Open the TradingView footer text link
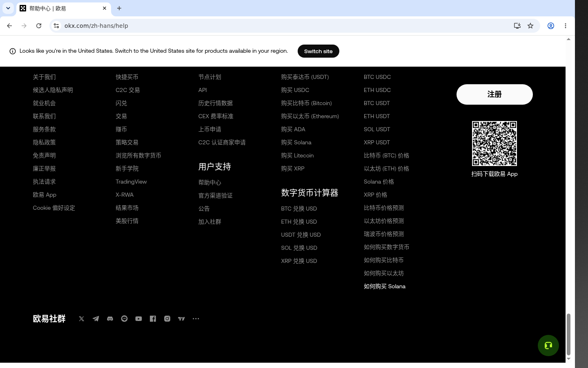Screen dimensions: 588x368 [x=131, y=182]
